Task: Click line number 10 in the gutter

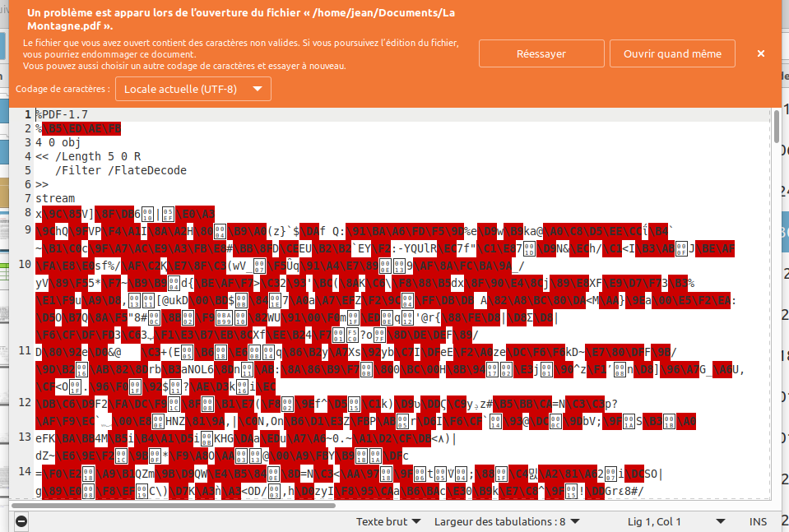Action: [x=25, y=264]
